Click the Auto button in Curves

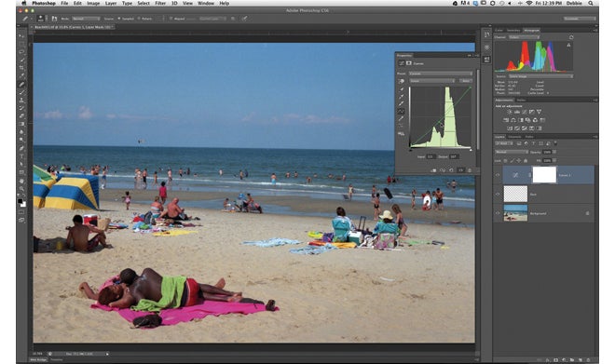click(x=466, y=81)
